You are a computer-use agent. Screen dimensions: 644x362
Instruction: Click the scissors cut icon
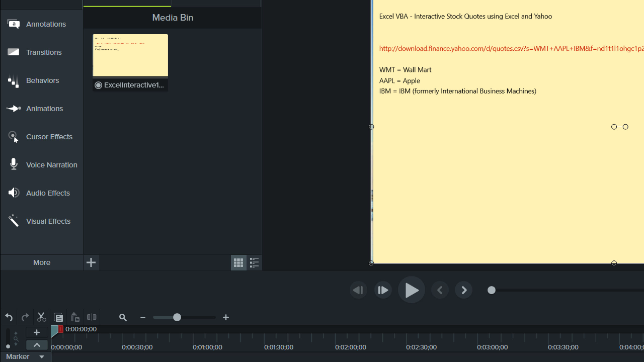tap(41, 317)
